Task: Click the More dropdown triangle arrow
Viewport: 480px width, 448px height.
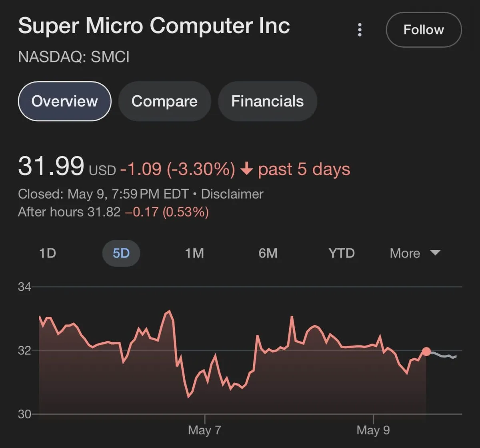Action: point(435,253)
